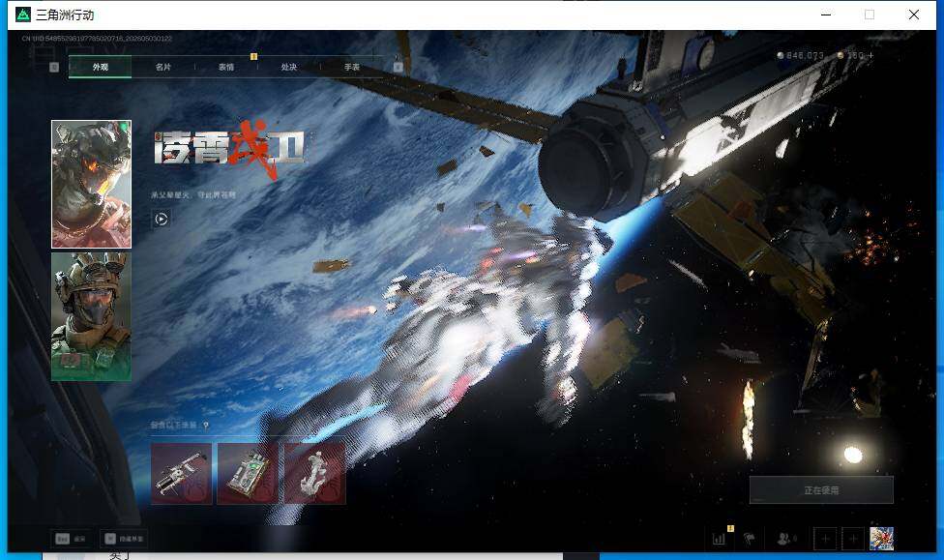Select the green-lit device item card
The image size is (944, 560).
[248, 473]
